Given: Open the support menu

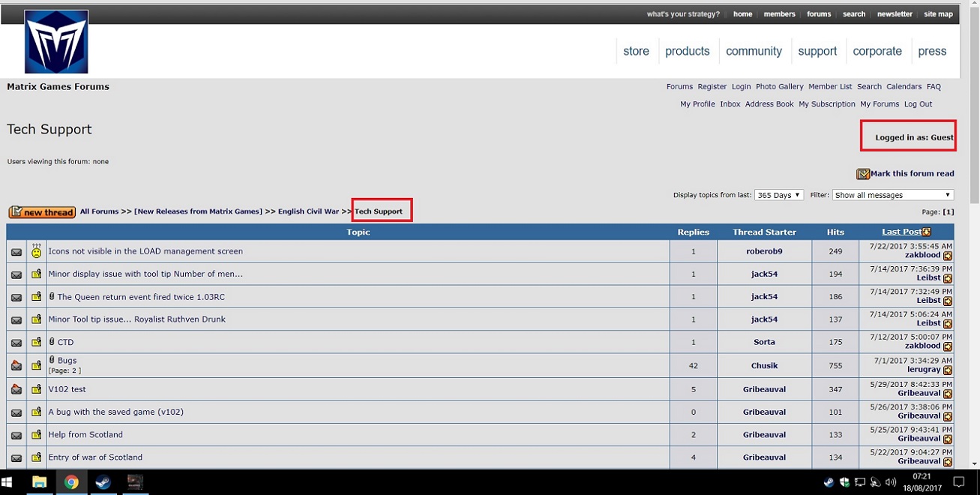Looking at the screenshot, I should point(817,51).
